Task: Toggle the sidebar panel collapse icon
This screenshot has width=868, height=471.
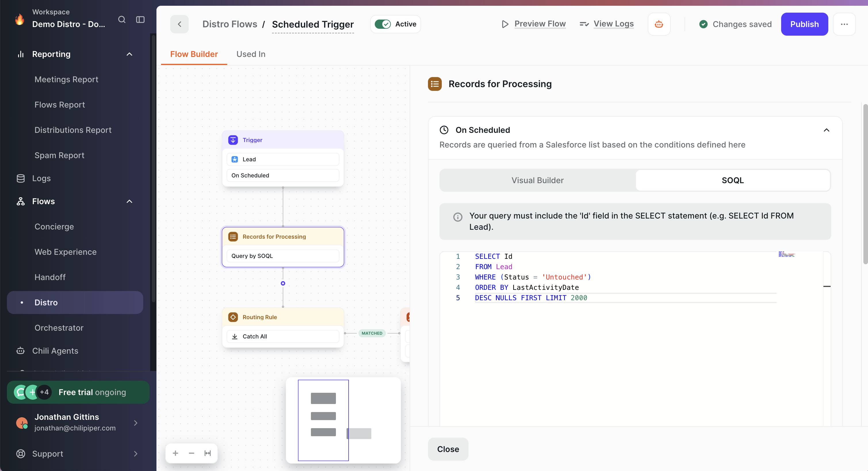Action: 140,20
